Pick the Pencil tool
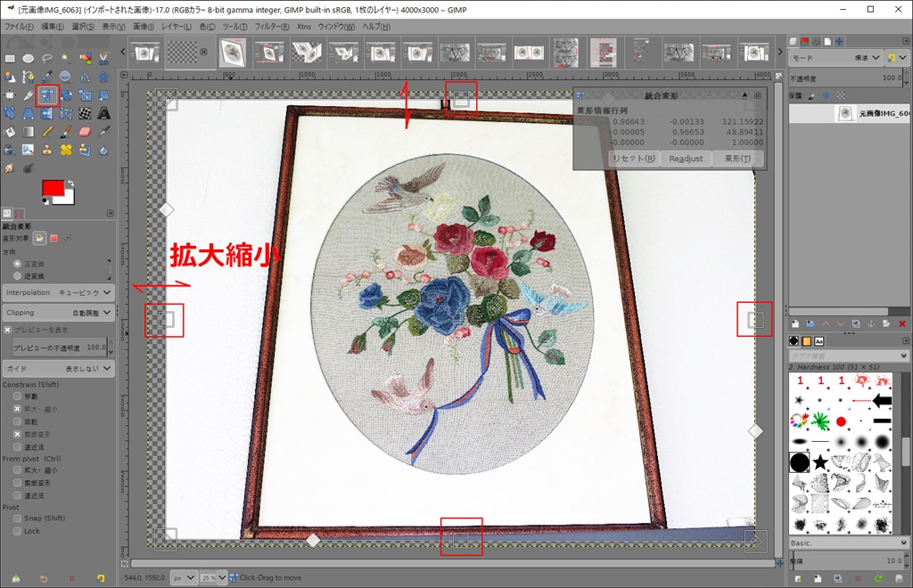Image resolution: width=913 pixels, height=588 pixels. 47,132
